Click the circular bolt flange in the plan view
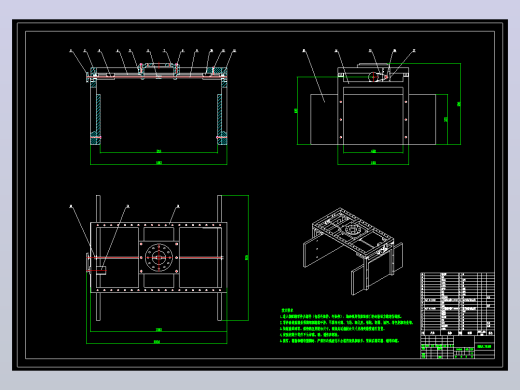The height and width of the screenshot is (390, 520). tap(159, 257)
